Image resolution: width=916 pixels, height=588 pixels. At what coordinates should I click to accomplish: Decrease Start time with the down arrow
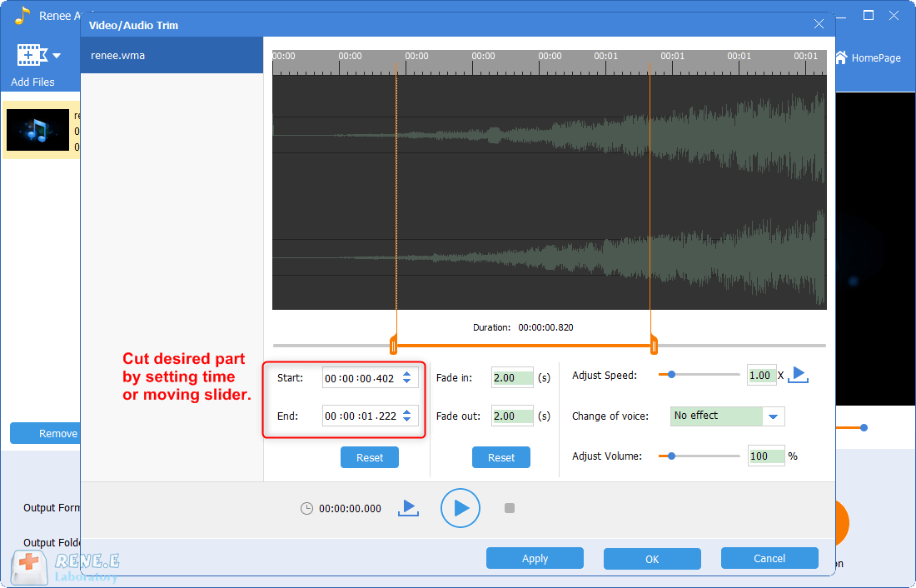(407, 381)
